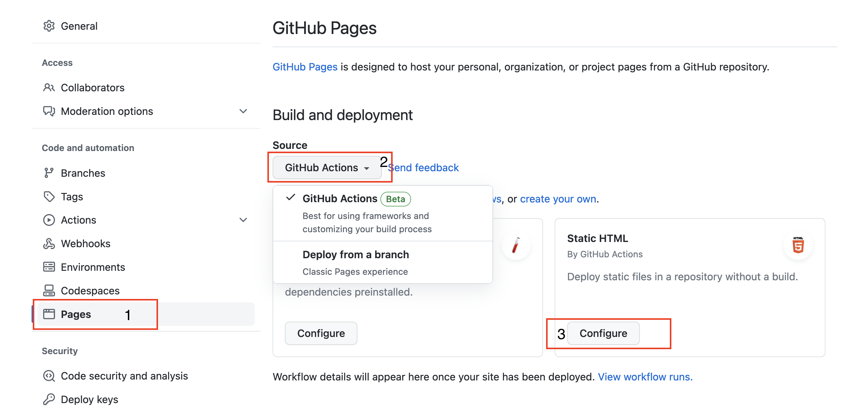Configure the Static HTML workflow

tap(603, 333)
